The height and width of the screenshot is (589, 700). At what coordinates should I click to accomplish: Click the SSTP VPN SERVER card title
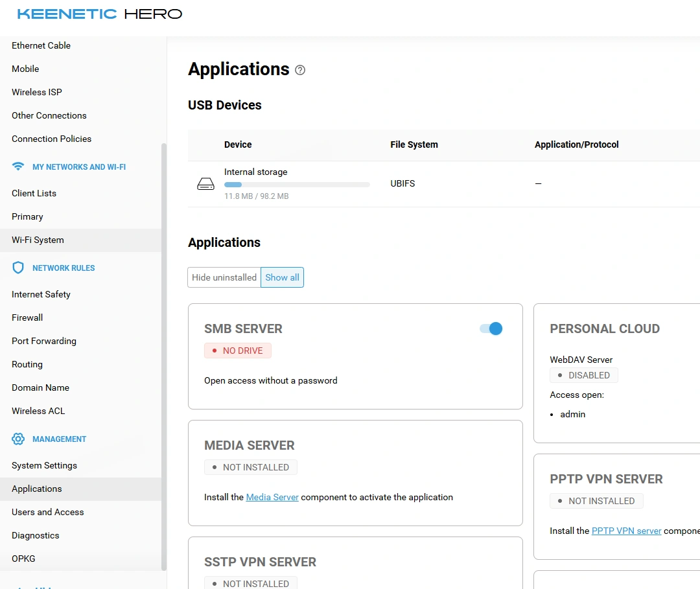click(x=261, y=562)
